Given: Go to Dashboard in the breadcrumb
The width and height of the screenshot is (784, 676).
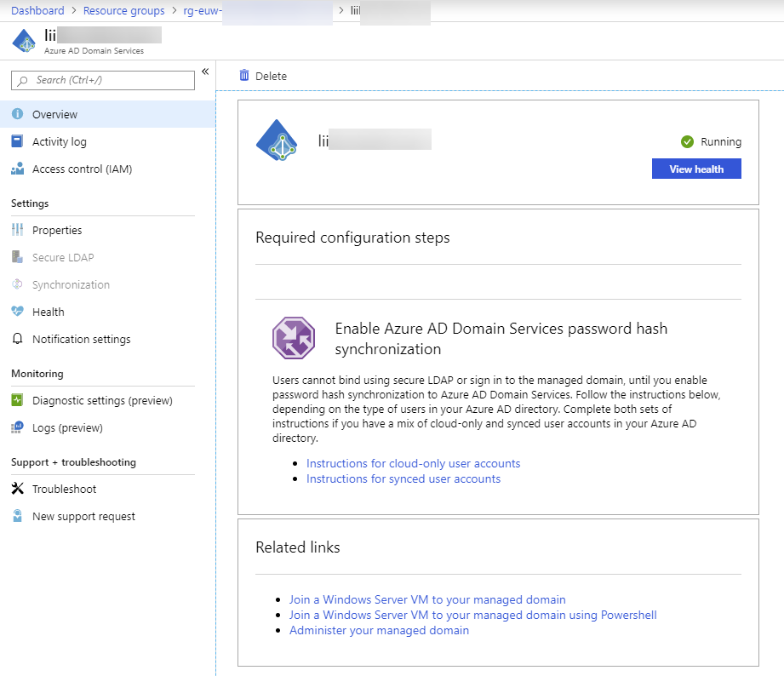Looking at the screenshot, I should click(x=37, y=10).
